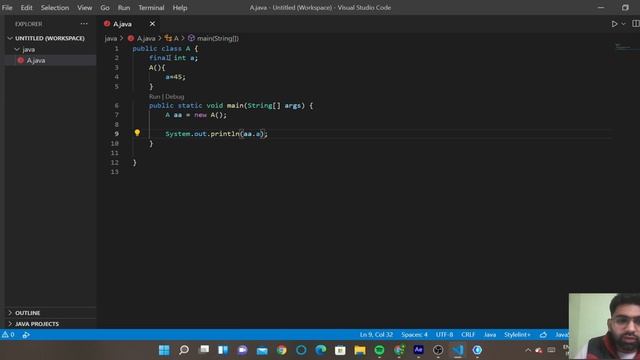Click the Ln 9, Col 32 status entry
640x360 pixels.
pos(376,335)
